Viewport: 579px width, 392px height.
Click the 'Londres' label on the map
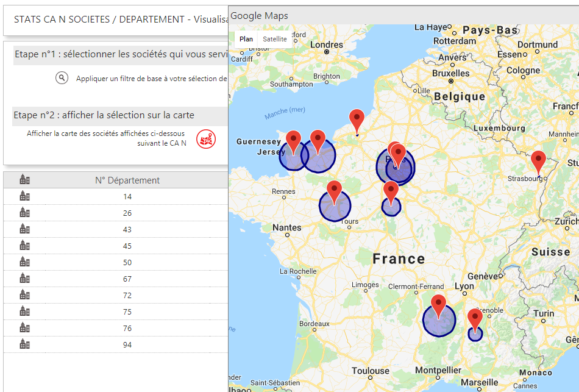[x=327, y=45]
